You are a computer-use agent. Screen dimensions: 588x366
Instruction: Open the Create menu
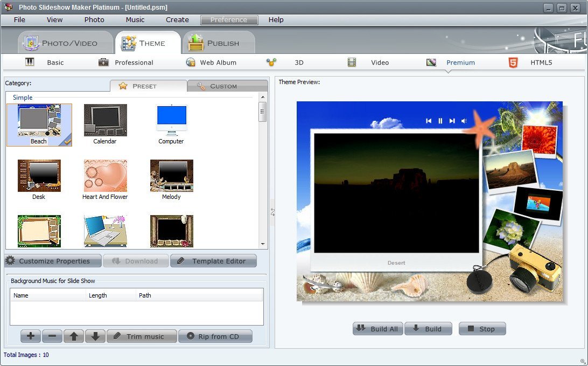coord(177,20)
